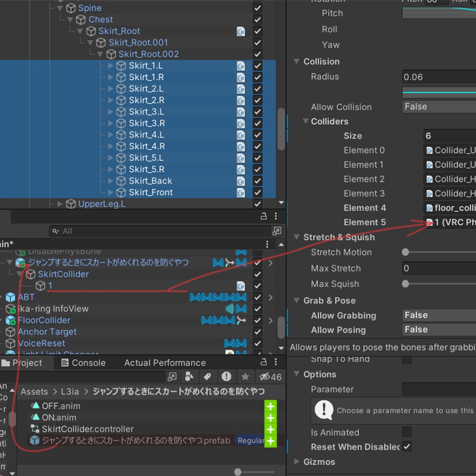This screenshot has width=476, height=476.
Task: Toggle hidden packages visibility showing 46
Action: (270, 377)
